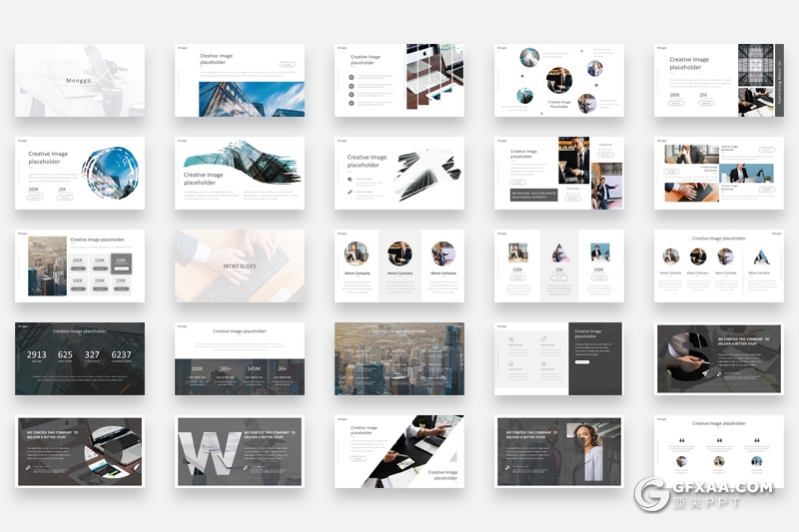Pick the dark slide with woman portrait
799x532 pixels.
pyautogui.click(x=559, y=451)
